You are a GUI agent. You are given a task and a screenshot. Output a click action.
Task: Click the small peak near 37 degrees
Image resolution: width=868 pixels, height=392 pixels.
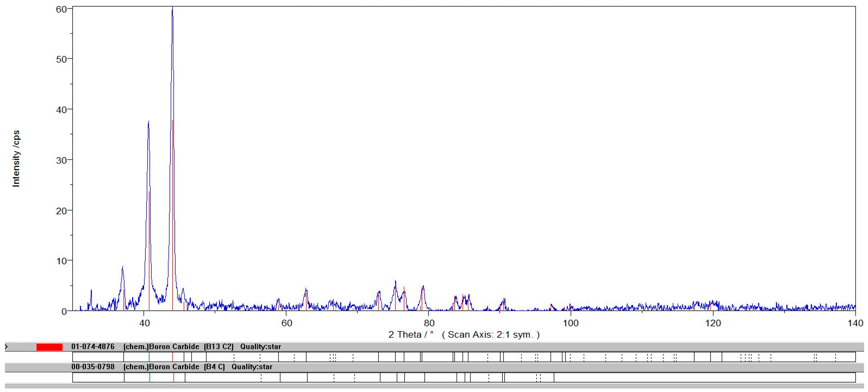pyautogui.click(x=123, y=268)
